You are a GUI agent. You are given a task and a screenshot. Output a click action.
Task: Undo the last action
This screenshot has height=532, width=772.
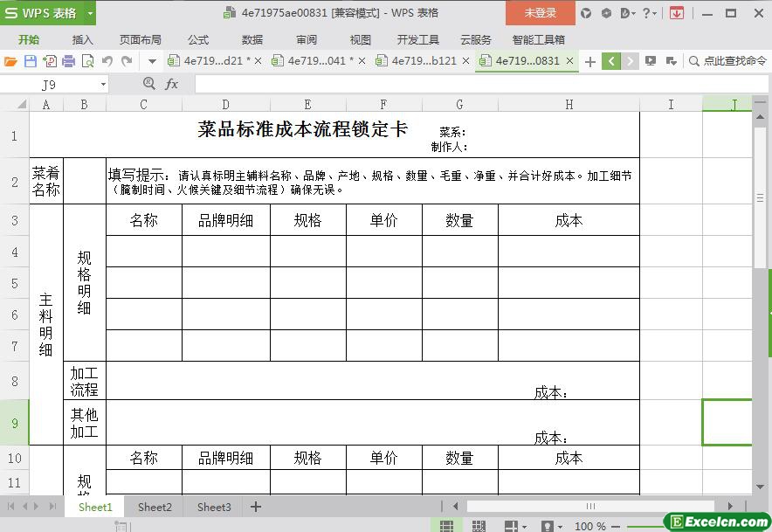click(x=107, y=61)
